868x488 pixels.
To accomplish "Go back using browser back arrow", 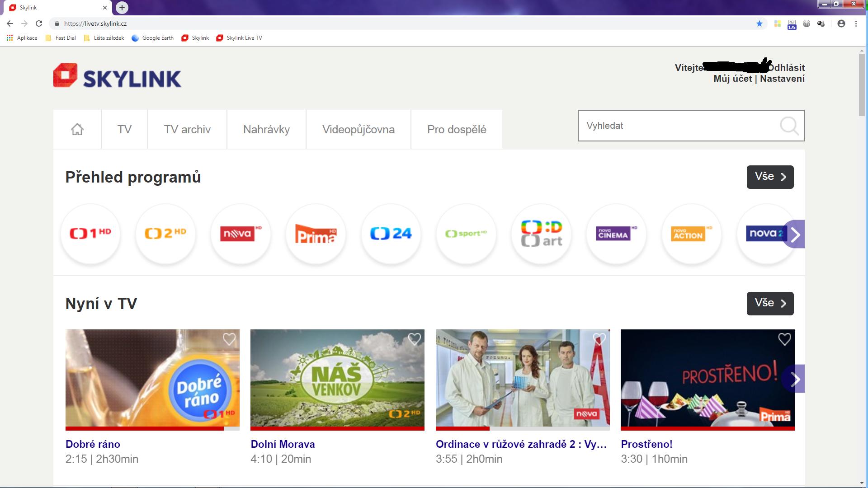I will [x=10, y=23].
